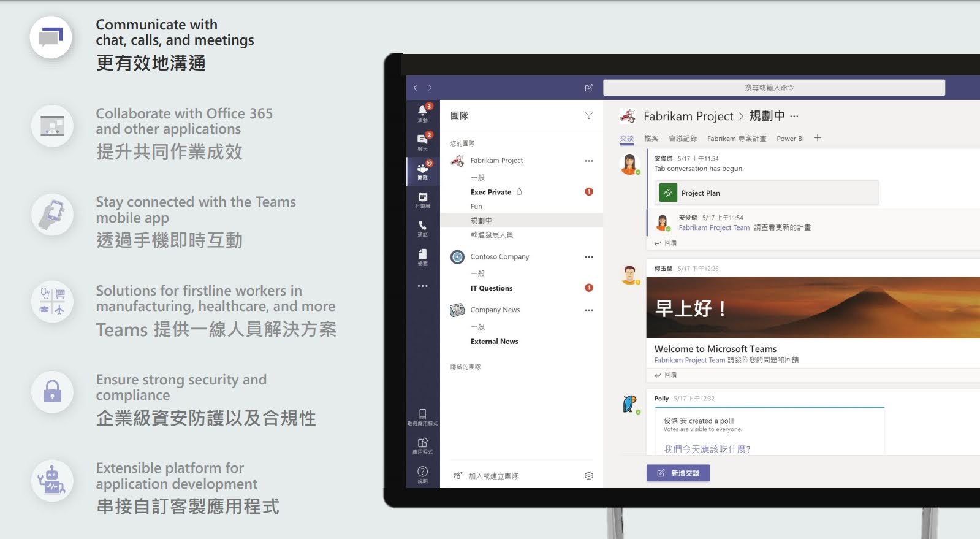
Task: Select the IT Questions channel
Action: 492,288
